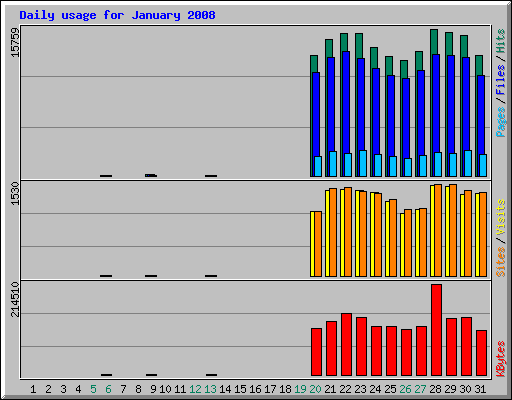Image resolution: width=512 pixels, height=400 pixels.
Task: Click the green Hits legend label
Action: [500, 41]
